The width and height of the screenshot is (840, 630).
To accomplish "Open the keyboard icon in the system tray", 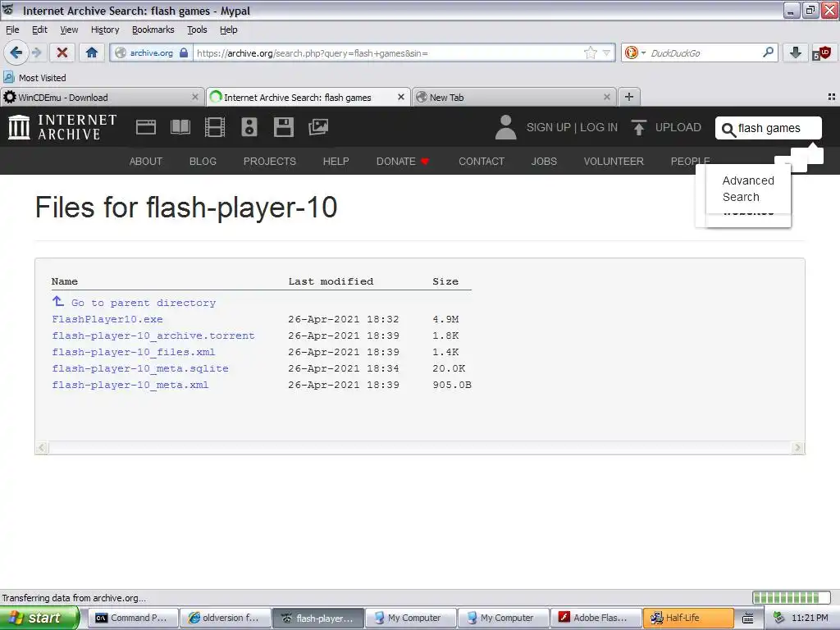I will (x=748, y=618).
